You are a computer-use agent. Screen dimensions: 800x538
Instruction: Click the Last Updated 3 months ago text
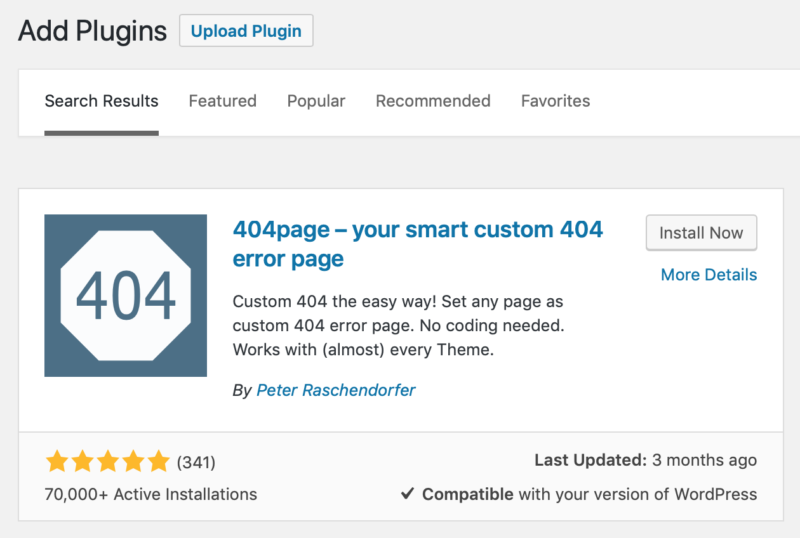[645, 460]
